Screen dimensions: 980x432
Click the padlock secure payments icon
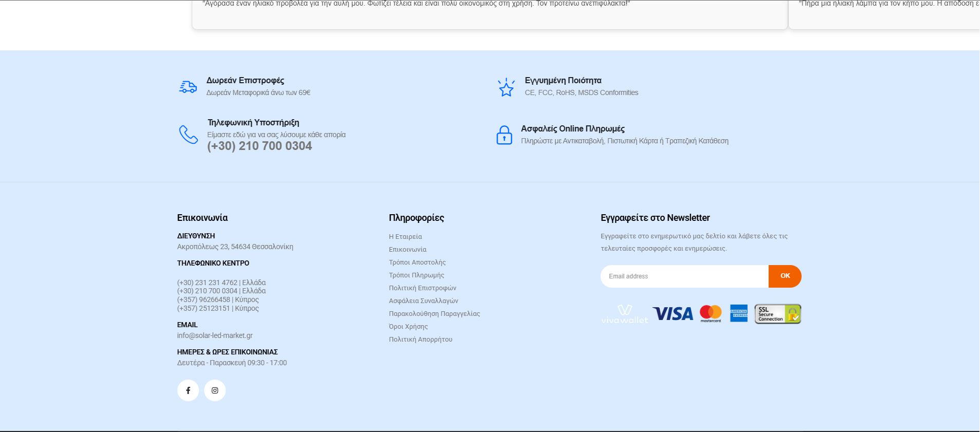coord(504,135)
